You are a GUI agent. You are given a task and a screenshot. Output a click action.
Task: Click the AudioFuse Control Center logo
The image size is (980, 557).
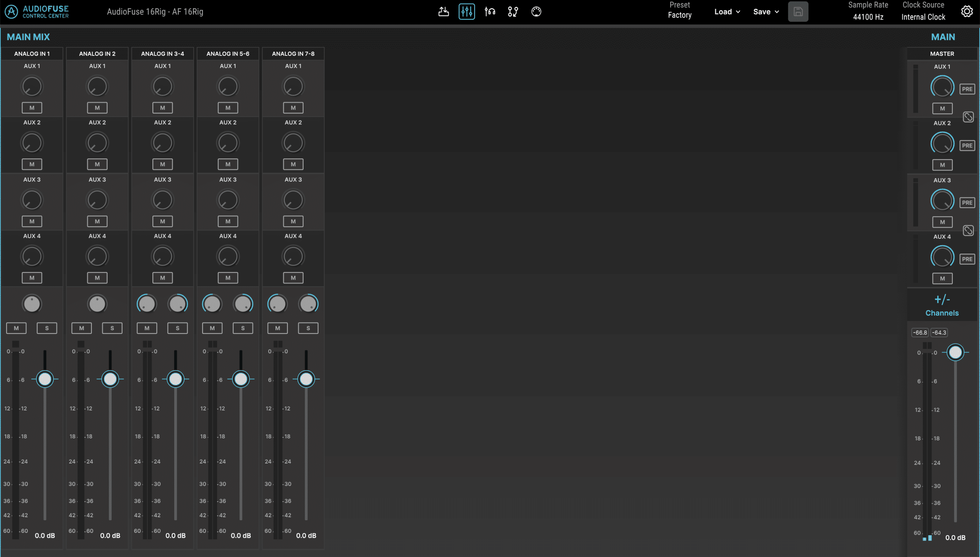click(x=37, y=11)
